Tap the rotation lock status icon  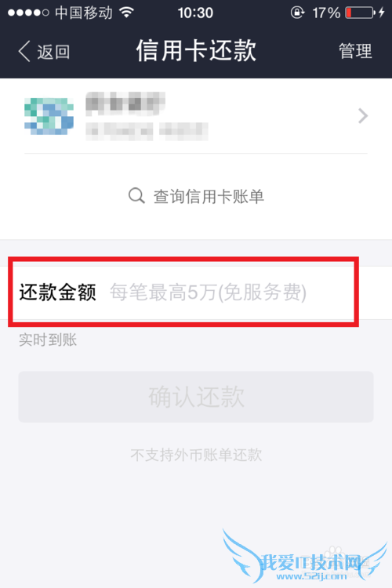click(x=297, y=13)
